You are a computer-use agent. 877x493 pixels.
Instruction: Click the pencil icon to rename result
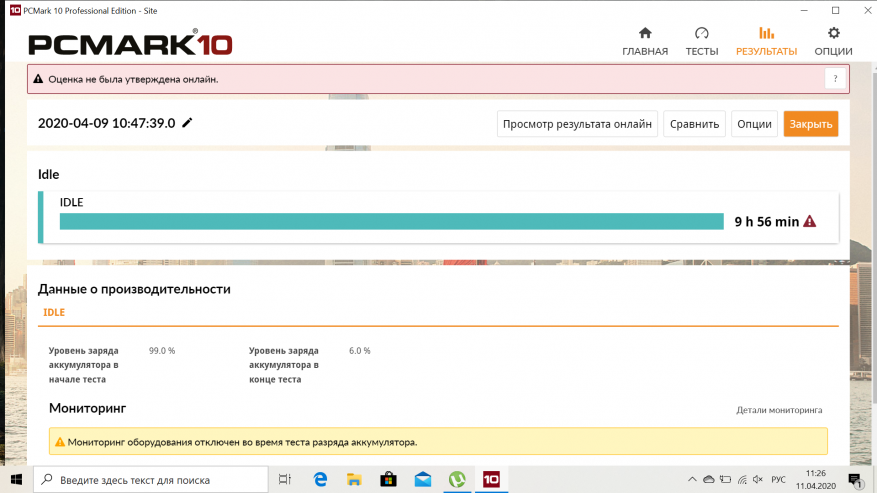pyautogui.click(x=187, y=123)
